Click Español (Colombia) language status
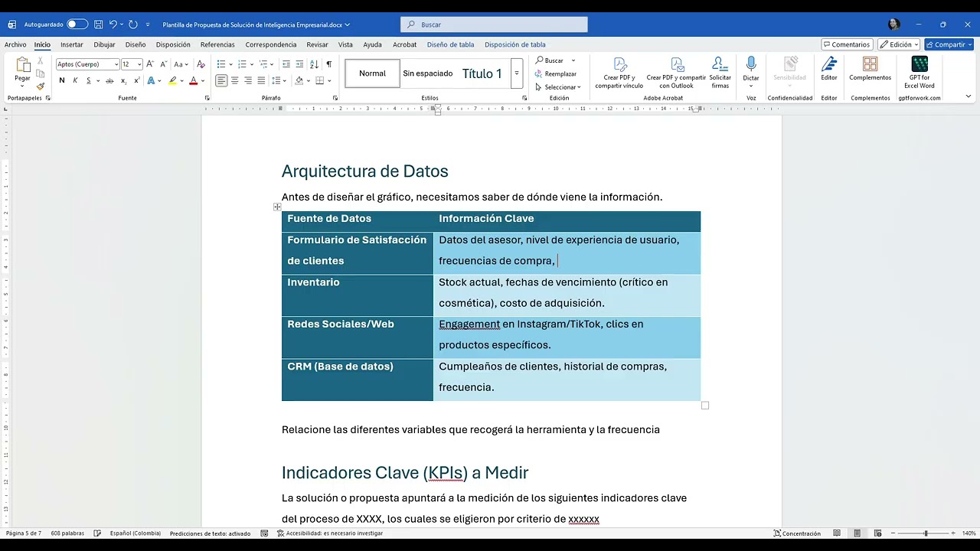980x551 pixels. [136, 533]
